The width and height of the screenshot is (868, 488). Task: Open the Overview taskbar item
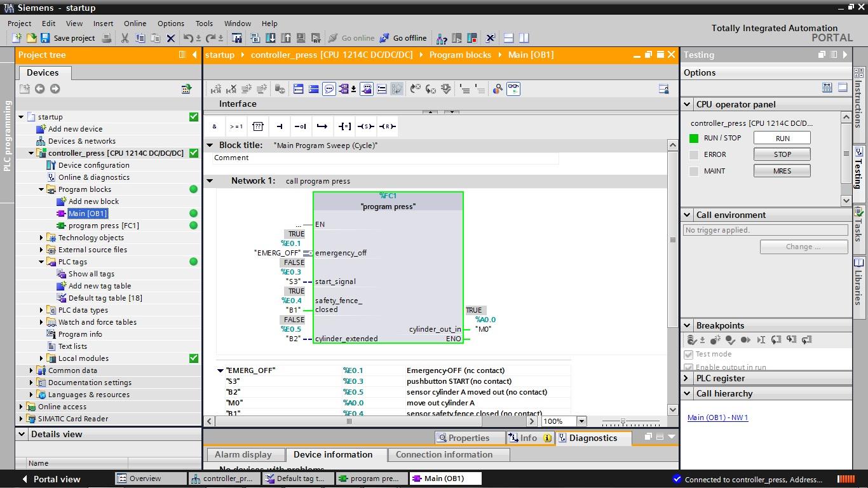click(151, 478)
